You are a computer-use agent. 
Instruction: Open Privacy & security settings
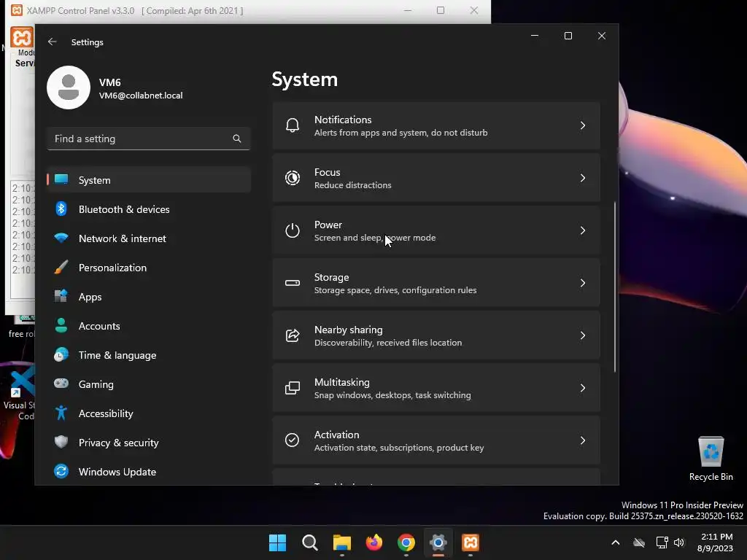point(149,443)
